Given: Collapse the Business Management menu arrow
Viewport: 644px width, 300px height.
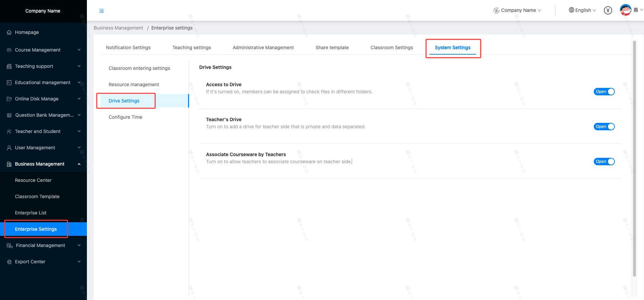Looking at the screenshot, I should (x=79, y=164).
